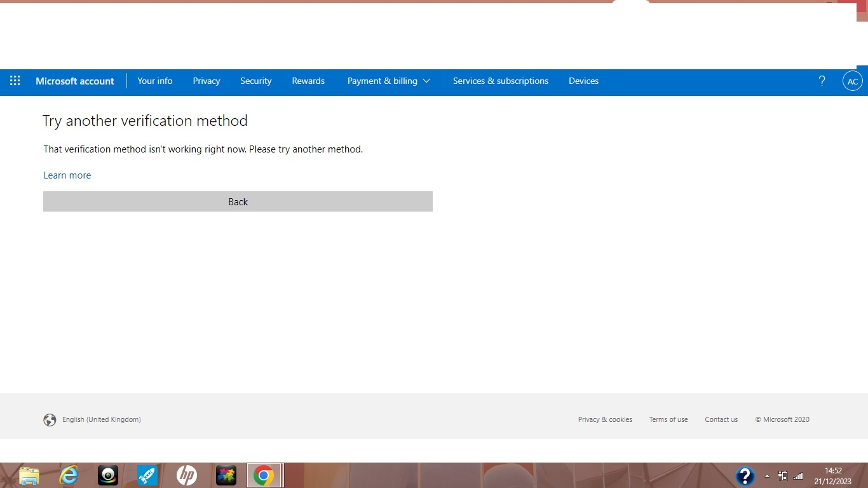The height and width of the screenshot is (488, 868).
Task: Open Services & subscriptions page
Action: pos(501,81)
